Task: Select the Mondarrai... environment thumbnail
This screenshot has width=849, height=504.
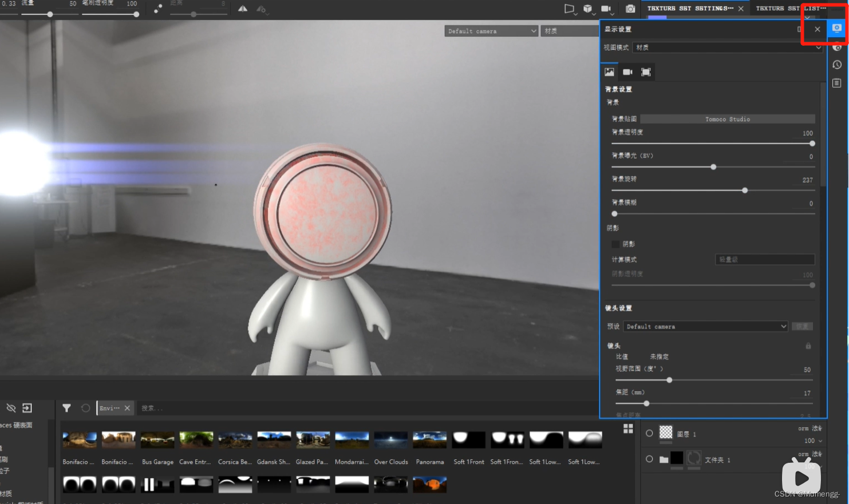Action: [352, 439]
